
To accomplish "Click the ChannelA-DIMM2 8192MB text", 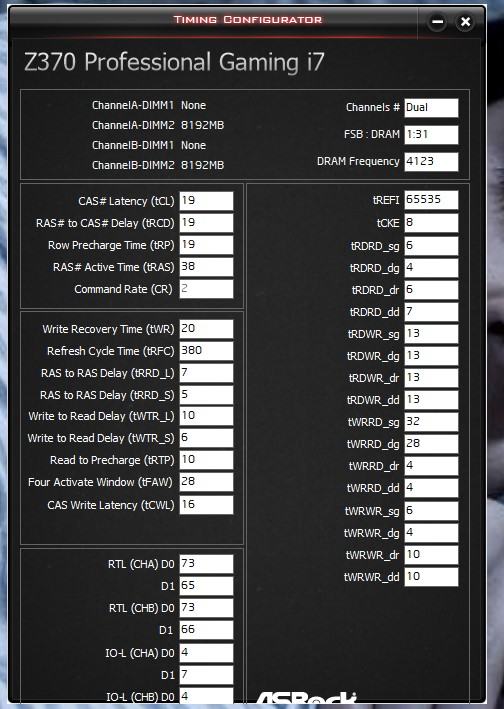I will click(158, 125).
